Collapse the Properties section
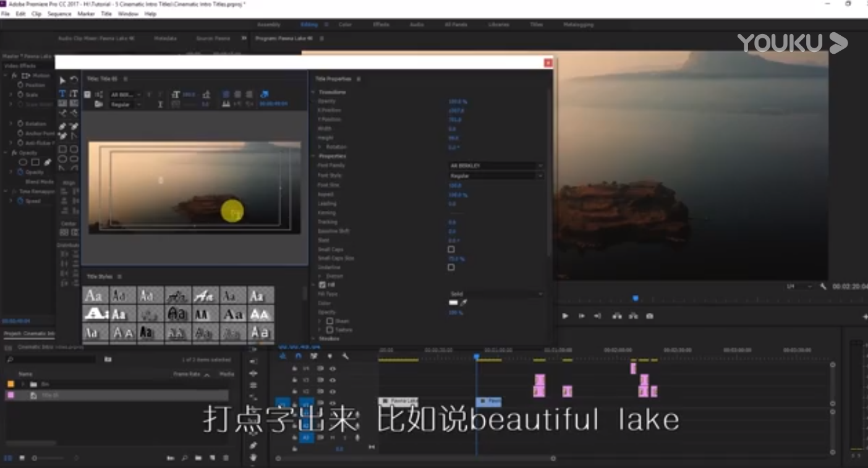The image size is (868, 468). click(313, 156)
